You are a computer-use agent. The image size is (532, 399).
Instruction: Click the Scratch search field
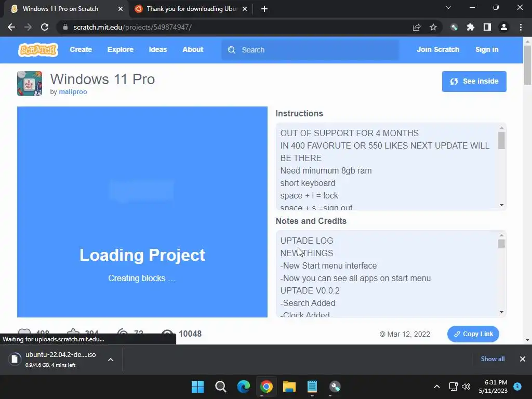click(310, 50)
